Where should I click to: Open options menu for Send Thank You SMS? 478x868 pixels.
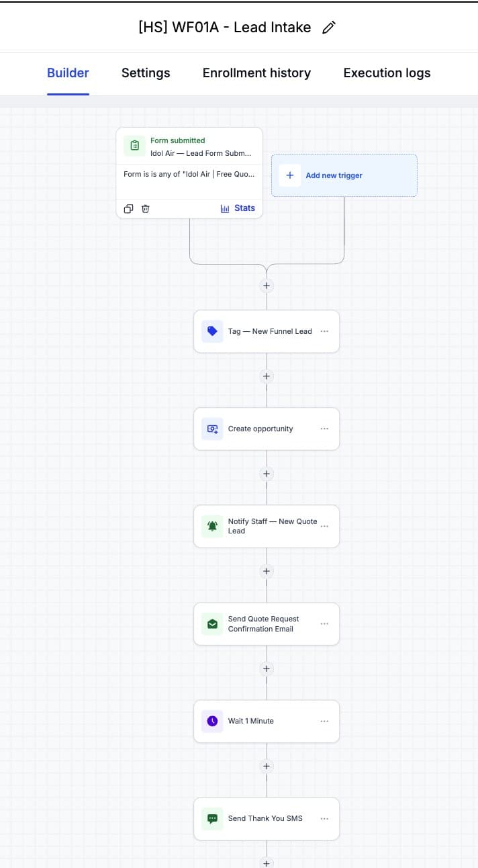pos(325,818)
